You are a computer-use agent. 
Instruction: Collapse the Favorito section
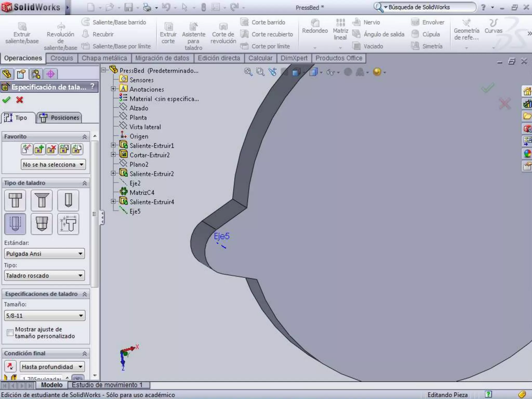click(84, 137)
